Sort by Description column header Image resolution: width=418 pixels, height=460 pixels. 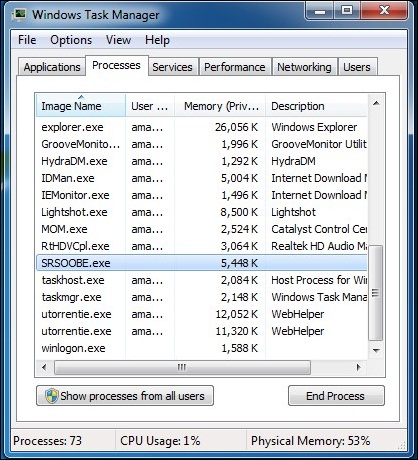tap(316, 106)
